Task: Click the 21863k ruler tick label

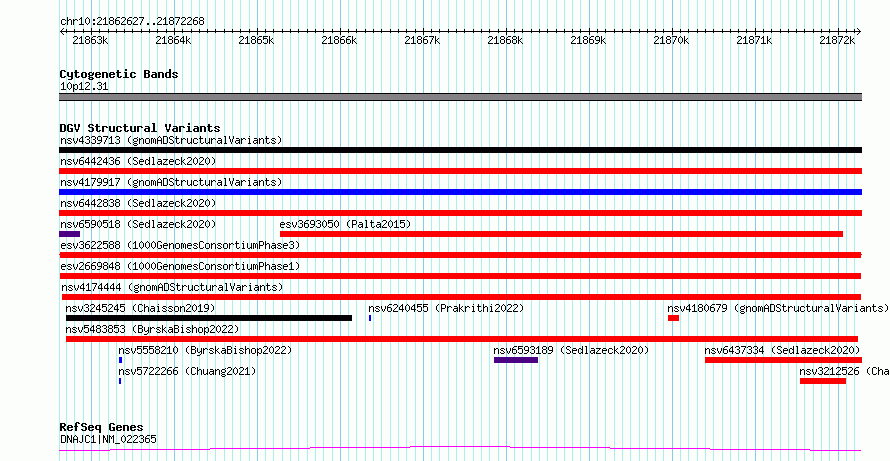Action: click(x=91, y=40)
